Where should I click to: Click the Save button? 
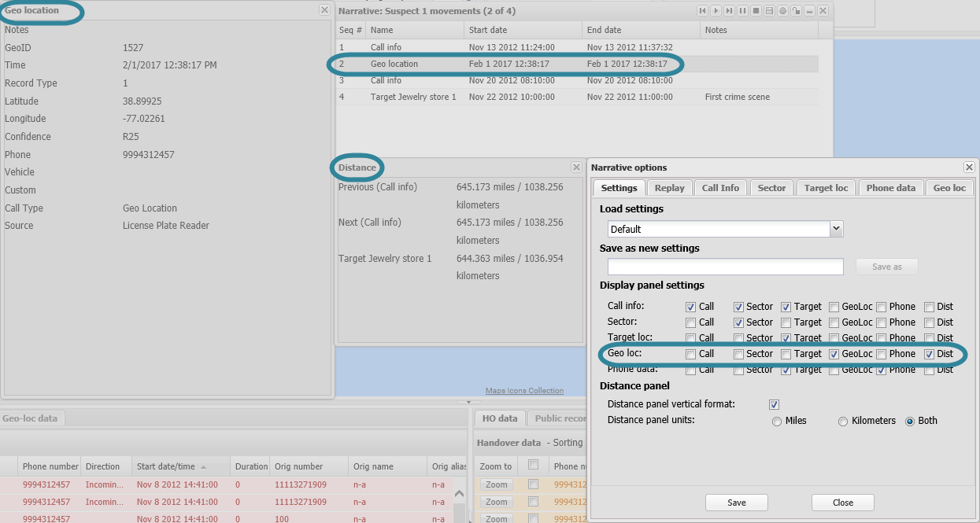click(x=737, y=503)
